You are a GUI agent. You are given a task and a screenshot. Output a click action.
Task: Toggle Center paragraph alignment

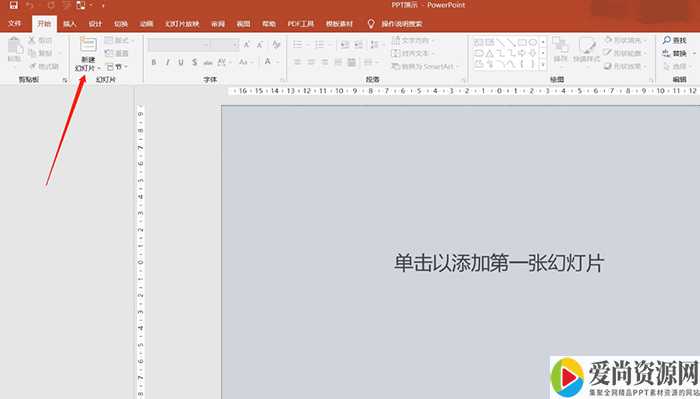311,62
